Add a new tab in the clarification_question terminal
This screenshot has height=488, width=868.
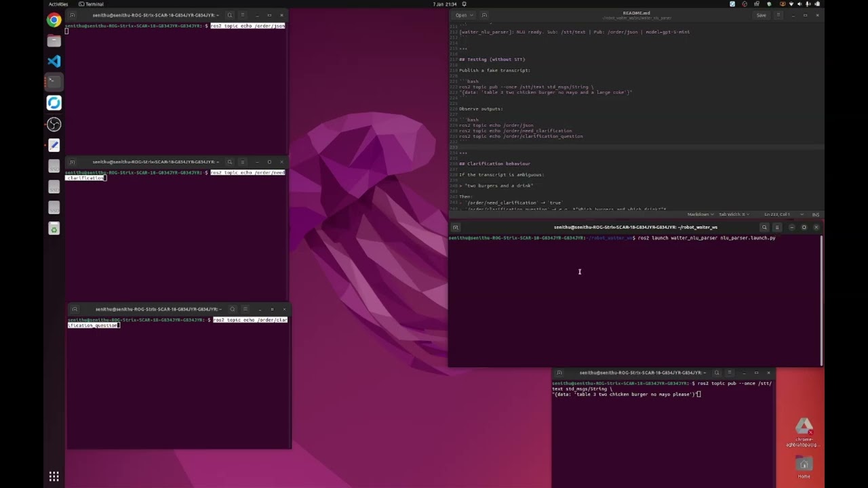pos(75,309)
